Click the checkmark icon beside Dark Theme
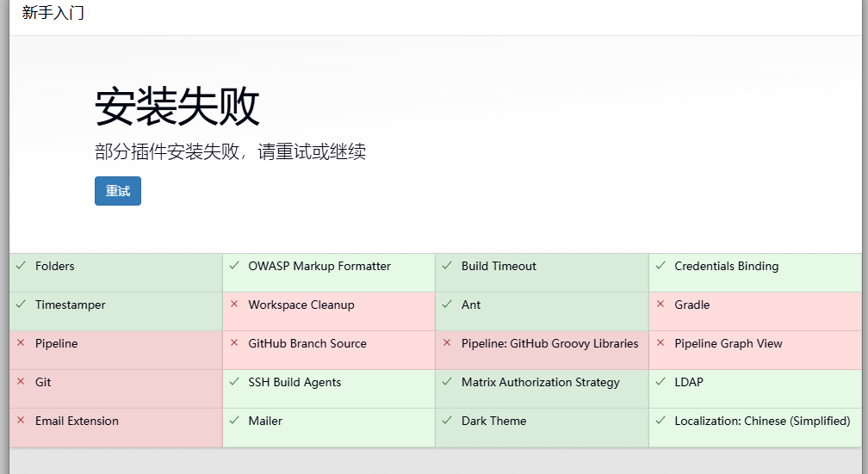The image size is (868, 474). pos(447,421)
